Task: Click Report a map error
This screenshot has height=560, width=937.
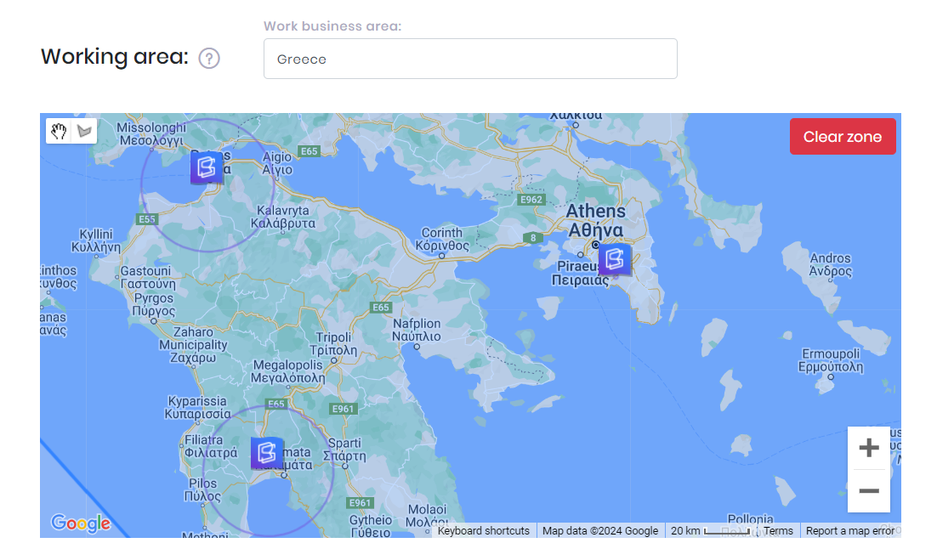Action: [849, 531]
